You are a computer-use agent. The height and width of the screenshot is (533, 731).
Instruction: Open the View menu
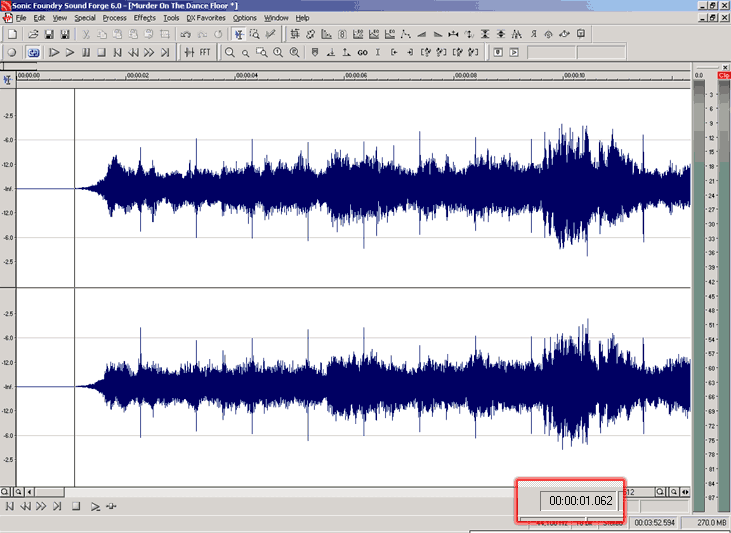60,18
